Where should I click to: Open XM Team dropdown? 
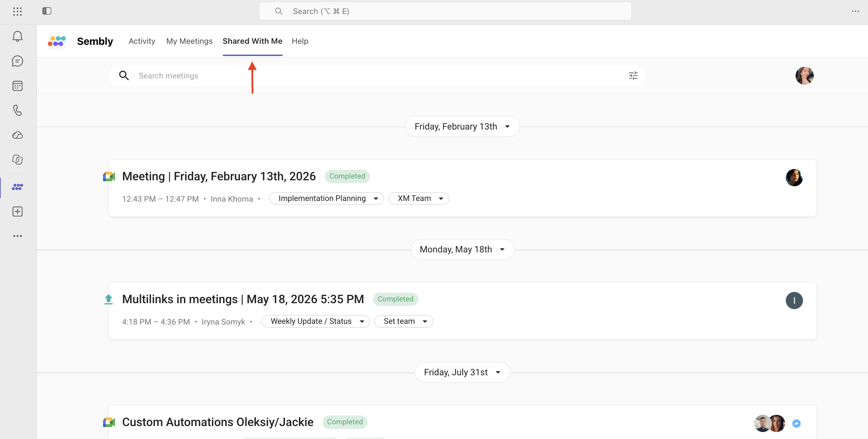[x=419, y=198]
